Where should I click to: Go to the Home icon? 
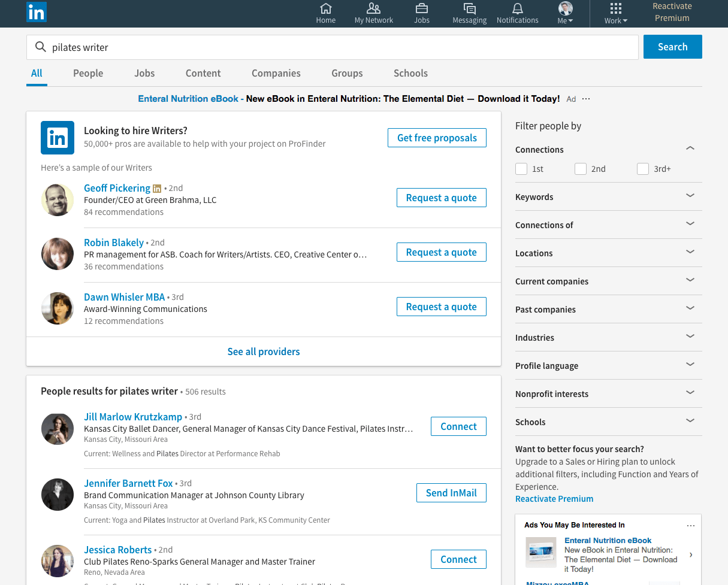point(326,8)
